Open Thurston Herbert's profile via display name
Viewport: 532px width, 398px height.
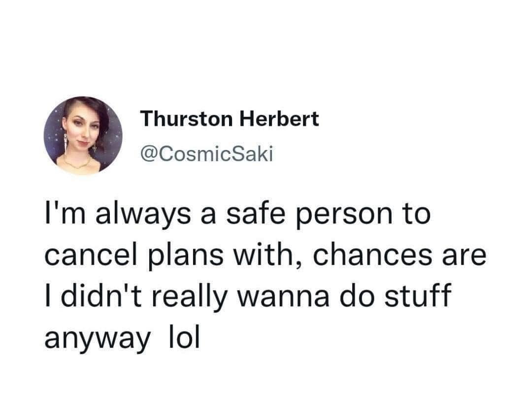click(230, 118)
